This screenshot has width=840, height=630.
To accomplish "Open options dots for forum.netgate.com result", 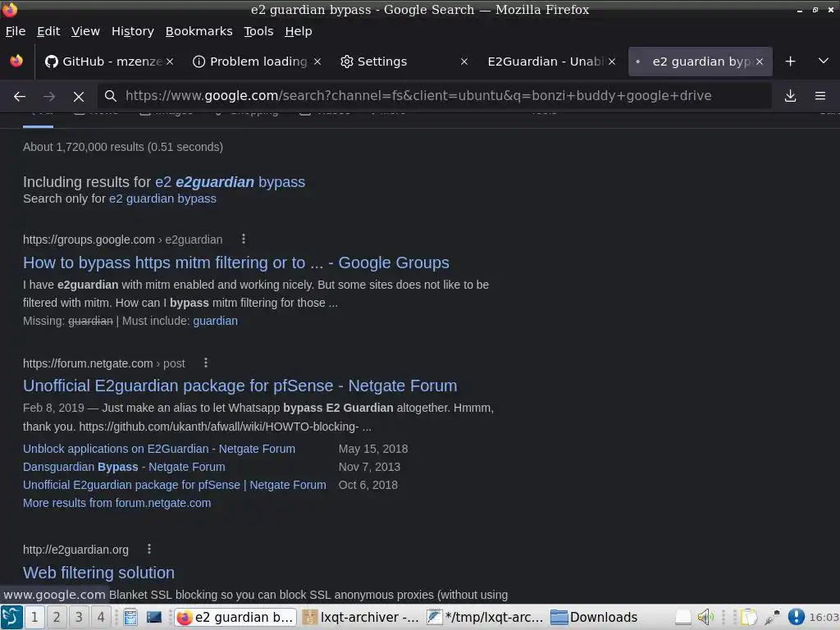I will click(206, 363).
